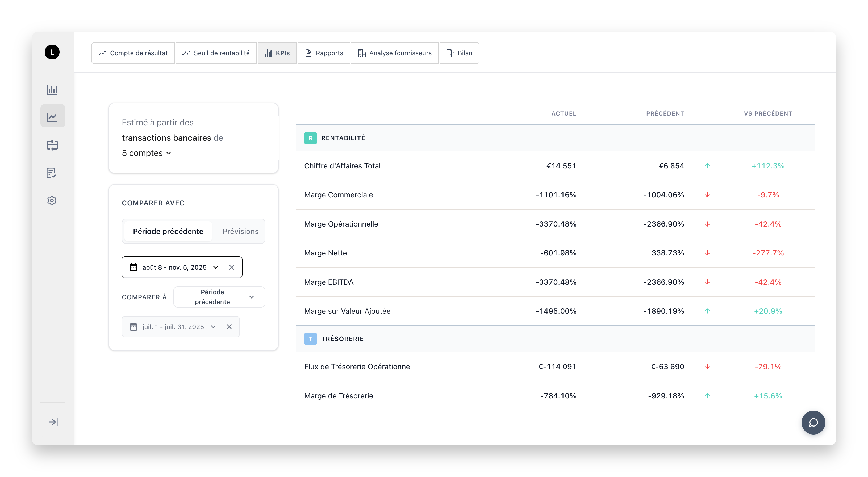Image resolution: width=868 pixels, height=477 pixels.
Task: Select the Chiffre d'Affaires Total row
Action: pos(342,166)
